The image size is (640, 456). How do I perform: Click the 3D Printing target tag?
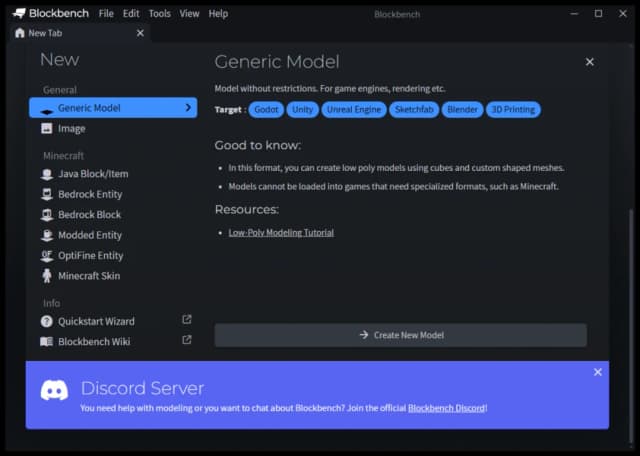(513, 109)
